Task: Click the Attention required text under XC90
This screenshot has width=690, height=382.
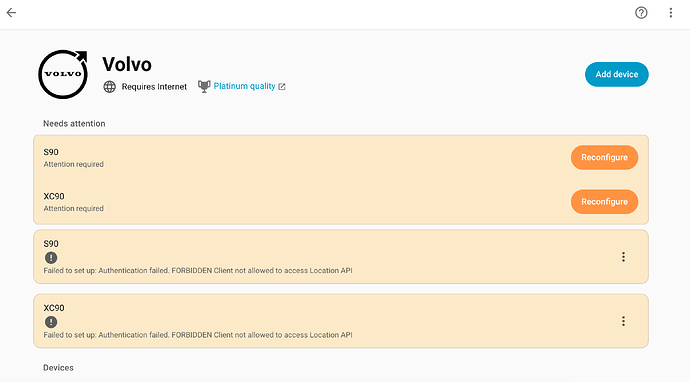Action: tap(73, 208)
